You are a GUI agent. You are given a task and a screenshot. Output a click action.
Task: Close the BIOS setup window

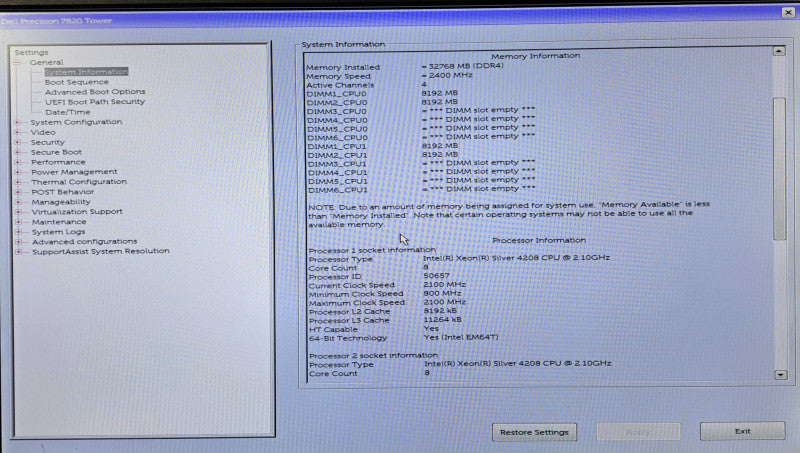coord(788,12)
